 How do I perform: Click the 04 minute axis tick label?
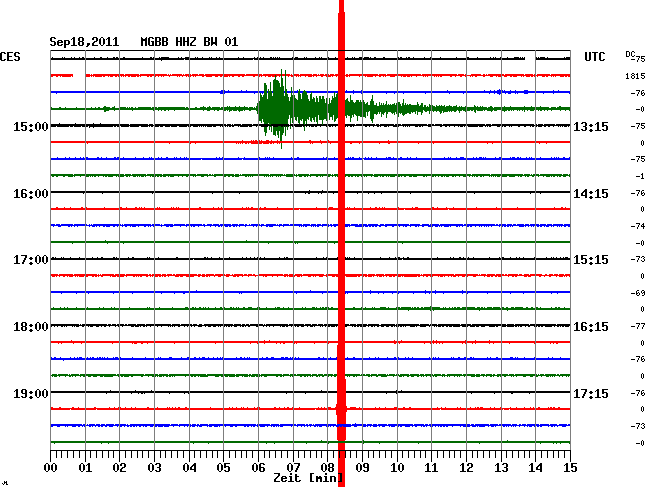[x=189, y=468]
